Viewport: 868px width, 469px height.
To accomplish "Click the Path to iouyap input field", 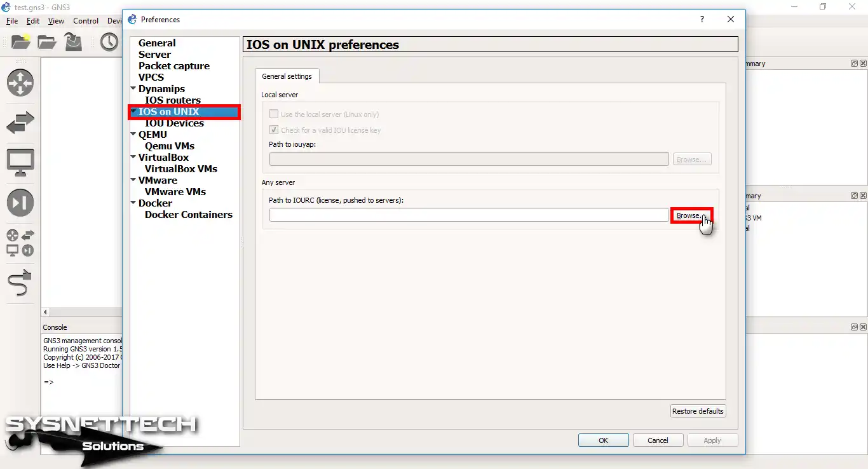I will point(469,159).
